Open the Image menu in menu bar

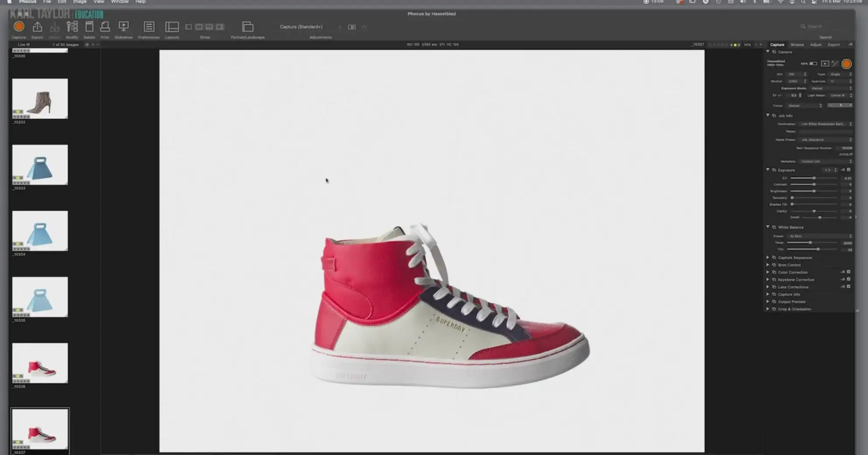80,2
